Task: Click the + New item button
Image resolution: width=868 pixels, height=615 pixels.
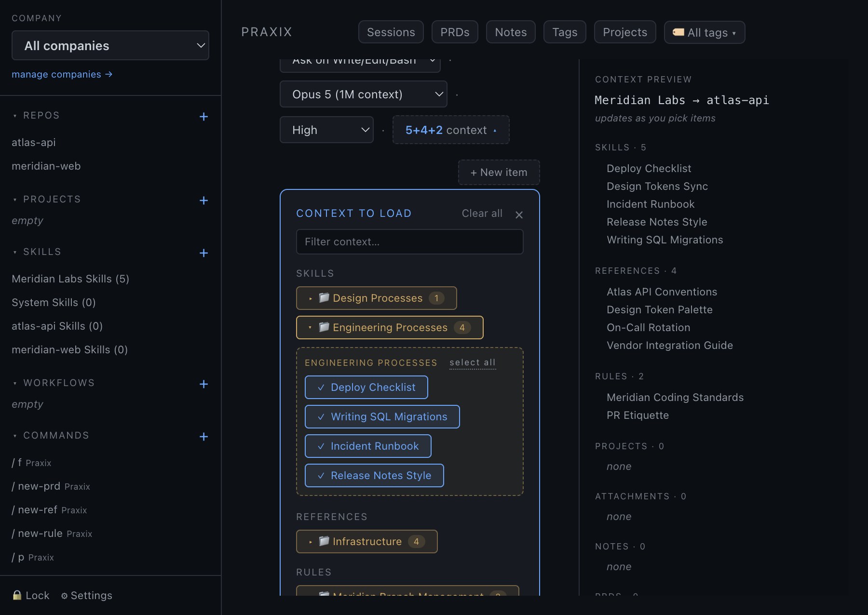Action: click(x=499, y=173)
